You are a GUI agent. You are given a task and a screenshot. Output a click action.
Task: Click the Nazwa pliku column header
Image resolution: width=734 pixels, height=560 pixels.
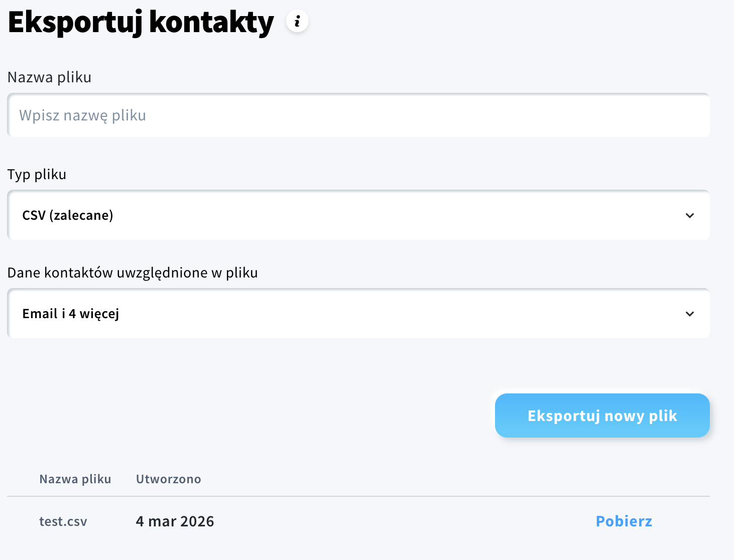(x=75, y=479)
